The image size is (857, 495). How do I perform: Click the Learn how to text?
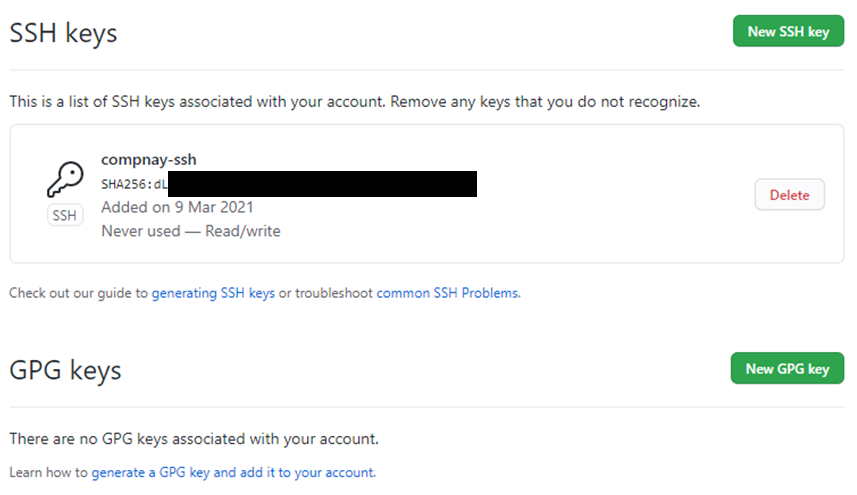point(49,472)
